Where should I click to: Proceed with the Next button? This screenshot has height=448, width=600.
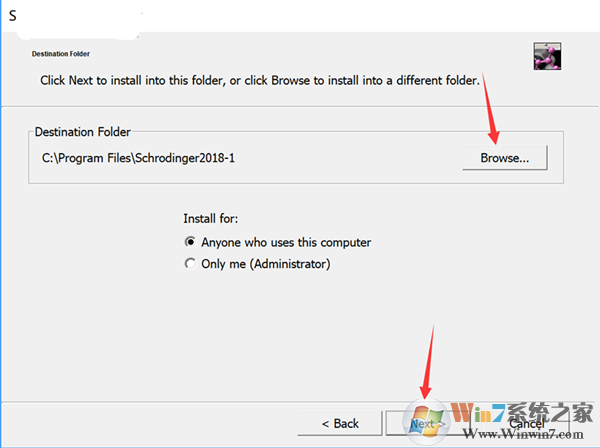click(427, 424)
